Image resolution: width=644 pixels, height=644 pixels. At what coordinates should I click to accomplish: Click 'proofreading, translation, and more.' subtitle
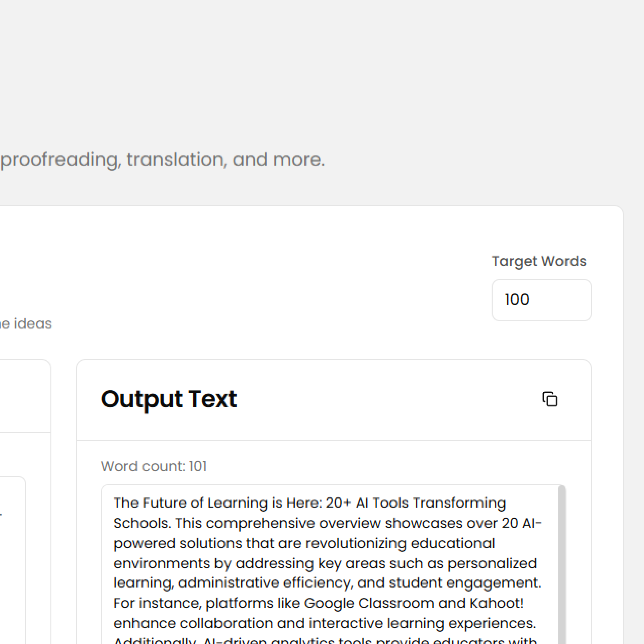point(162,160)
